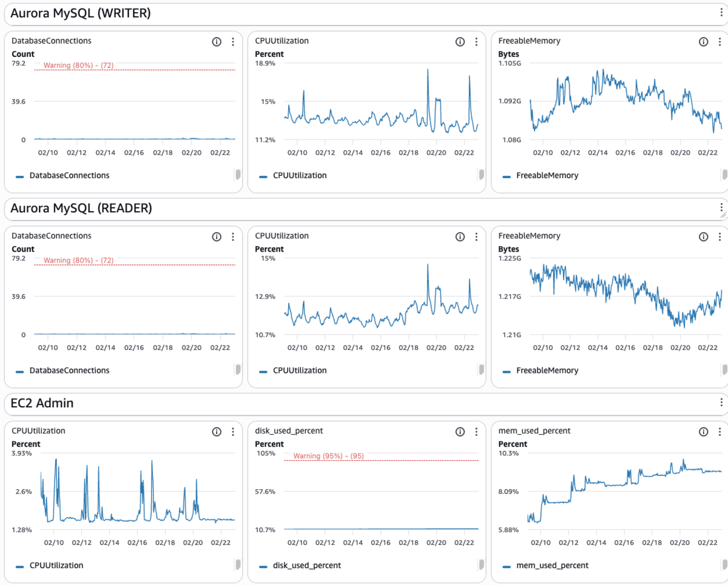This screenshot has height=585, width=728.
Task: Click the disk_used_percent legend scrollbar
Action: [x=481, y=565]
